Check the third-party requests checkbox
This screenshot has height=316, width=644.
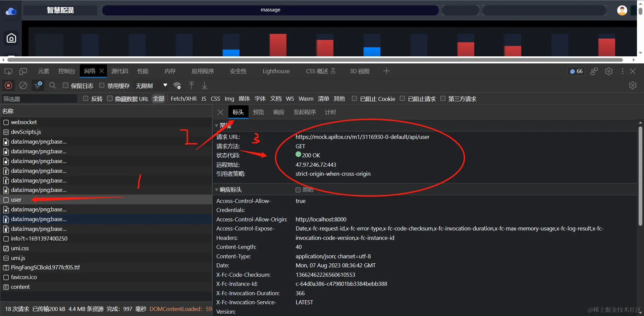443,99
